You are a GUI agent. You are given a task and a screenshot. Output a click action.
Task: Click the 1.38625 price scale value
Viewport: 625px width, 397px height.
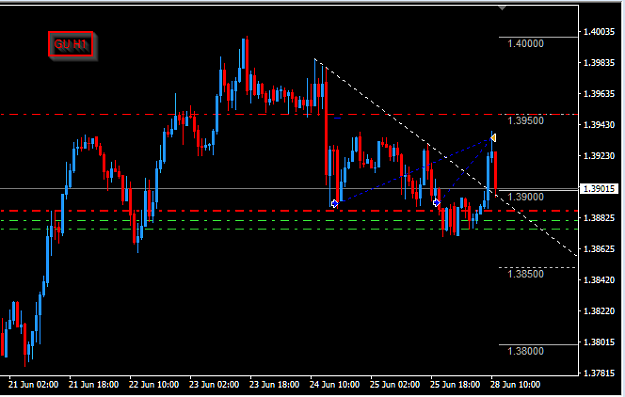pyautogui.click(x=599, y=249)
